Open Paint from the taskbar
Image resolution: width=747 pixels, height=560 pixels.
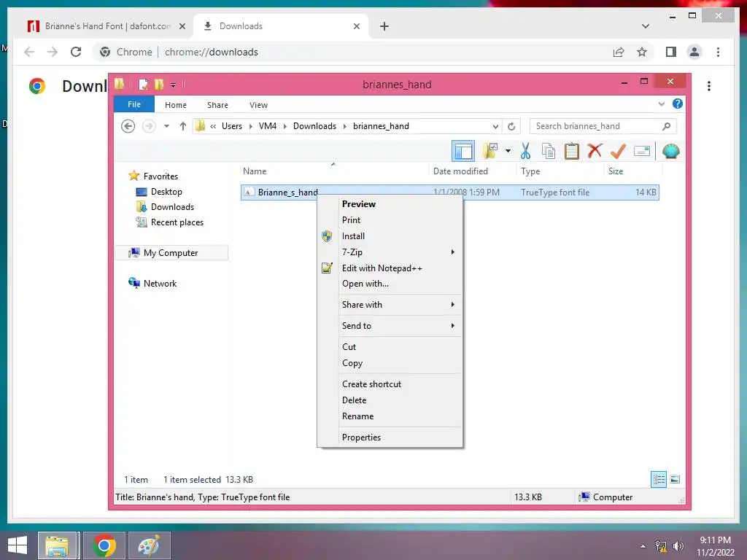(x=149, y=545)
